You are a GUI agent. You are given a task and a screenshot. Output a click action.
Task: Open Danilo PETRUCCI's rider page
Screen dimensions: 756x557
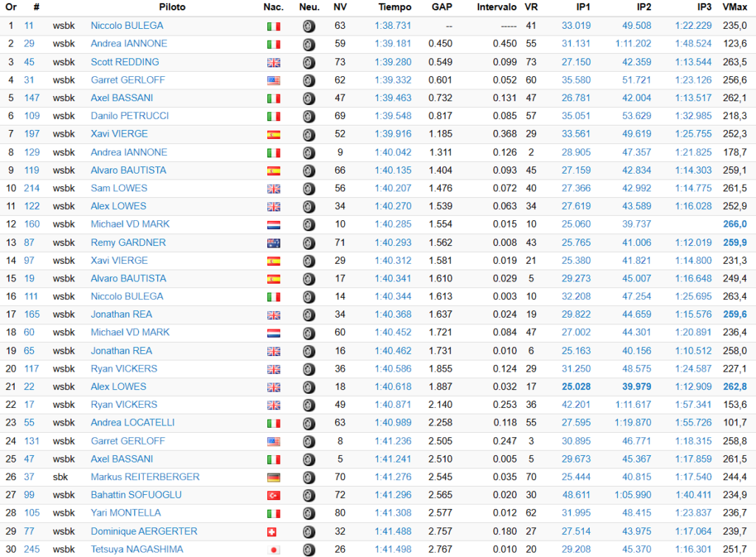point(129,116)
